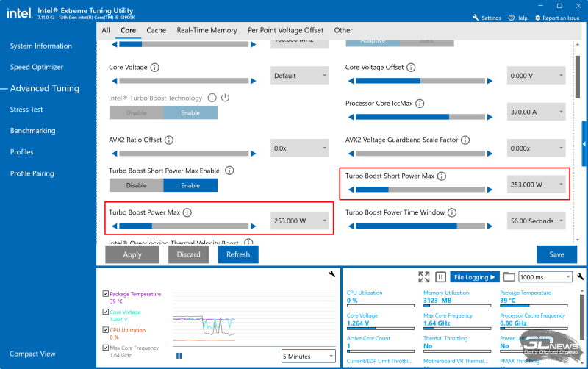Click the Apply button

point(132,254)
